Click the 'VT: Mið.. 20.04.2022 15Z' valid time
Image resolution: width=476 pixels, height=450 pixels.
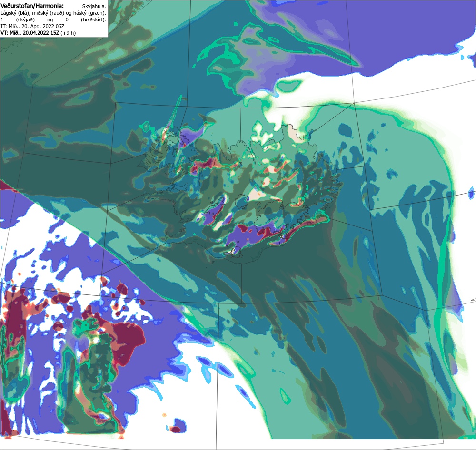pyautogui.click(x=30, y=33)
